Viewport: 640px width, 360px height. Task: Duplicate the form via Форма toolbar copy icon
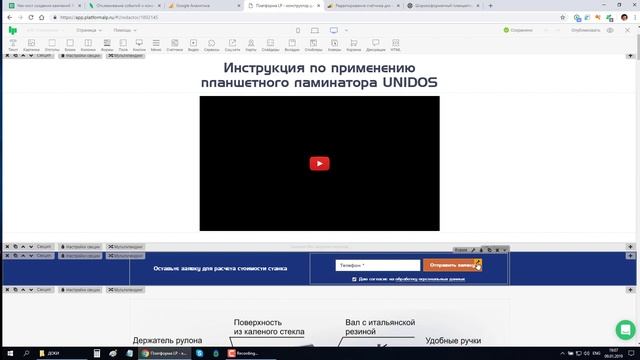489,250
